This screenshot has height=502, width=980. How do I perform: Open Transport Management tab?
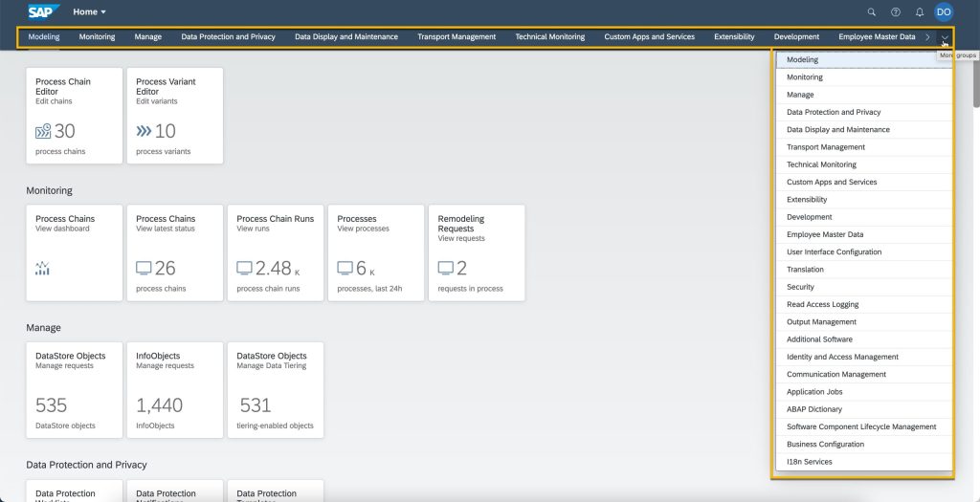click(x=457, y=37)
